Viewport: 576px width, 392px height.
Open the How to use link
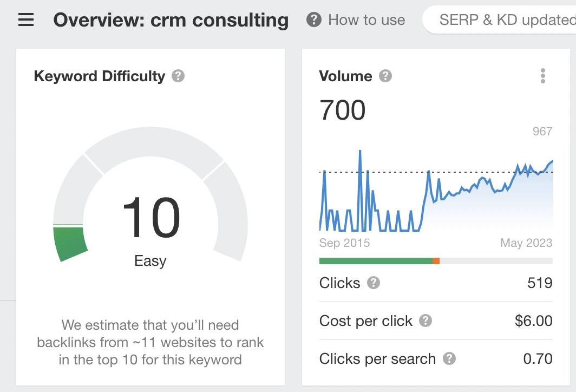tap(366, 20)
